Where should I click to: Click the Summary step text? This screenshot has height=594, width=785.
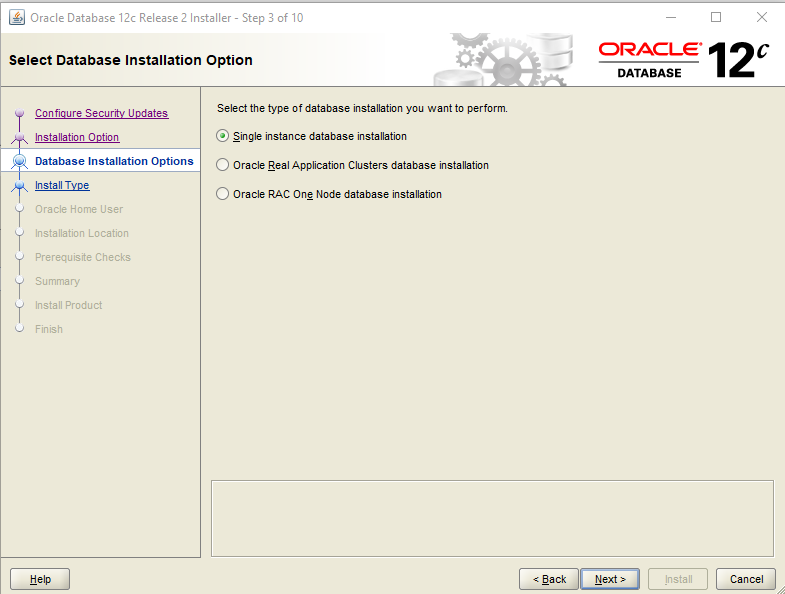58,281
